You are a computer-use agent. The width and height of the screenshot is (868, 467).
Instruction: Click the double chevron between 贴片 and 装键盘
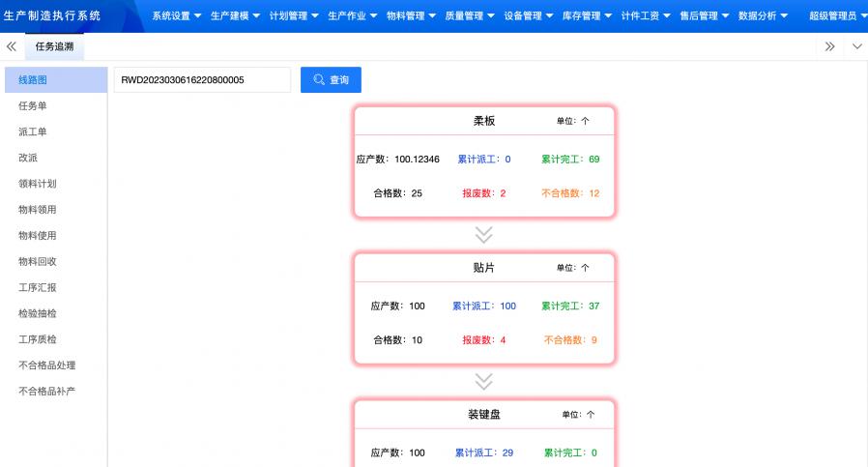tap(484, 381)
